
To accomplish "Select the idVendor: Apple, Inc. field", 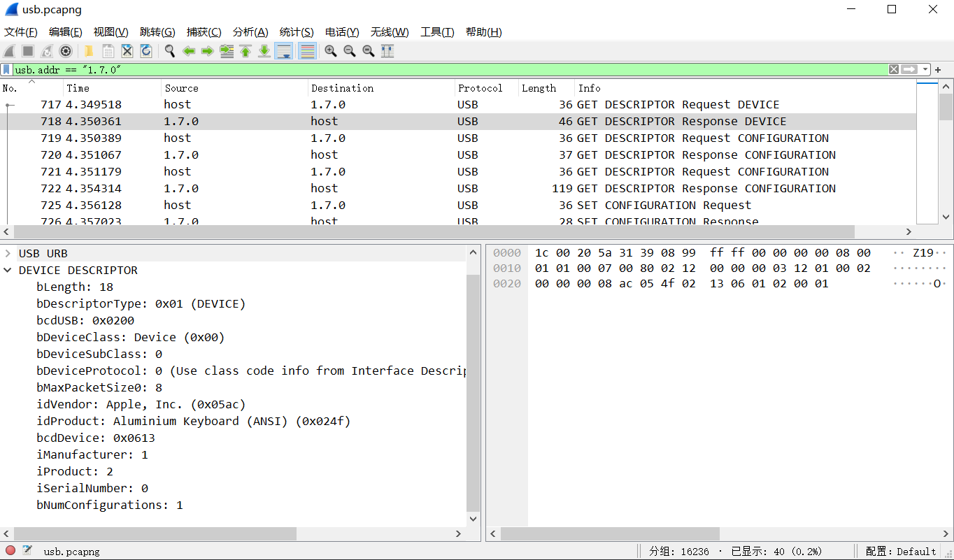I will [x=141, y=404].
